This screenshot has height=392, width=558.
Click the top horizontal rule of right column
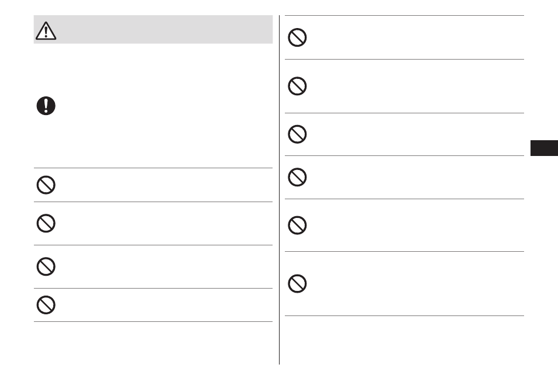coord(404,15)
